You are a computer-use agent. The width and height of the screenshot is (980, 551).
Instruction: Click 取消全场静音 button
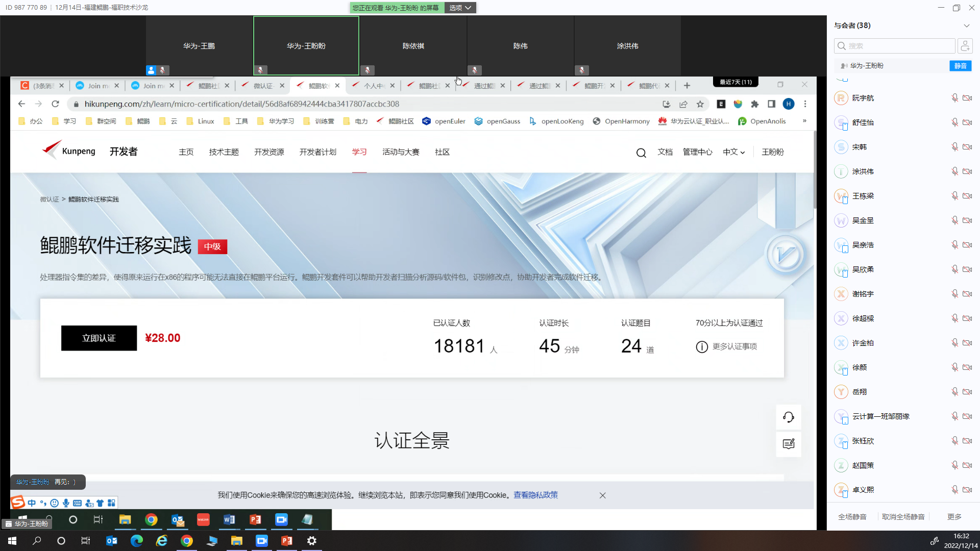(903, 517)
